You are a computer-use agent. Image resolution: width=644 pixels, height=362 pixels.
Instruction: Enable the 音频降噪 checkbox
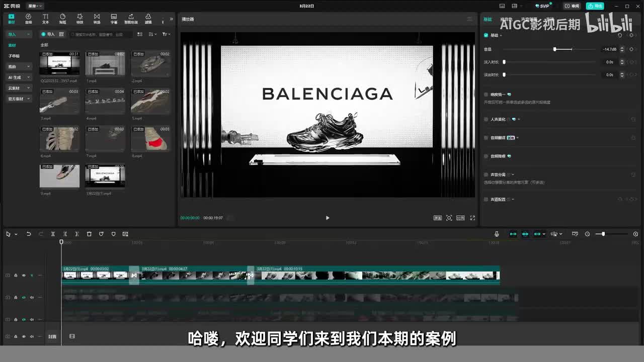(486, 156)
